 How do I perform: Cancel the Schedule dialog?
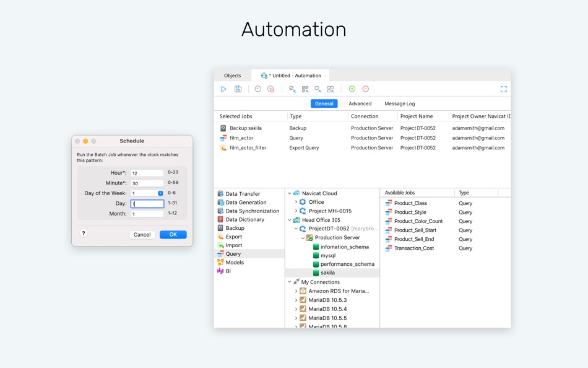tap(142, 235)
